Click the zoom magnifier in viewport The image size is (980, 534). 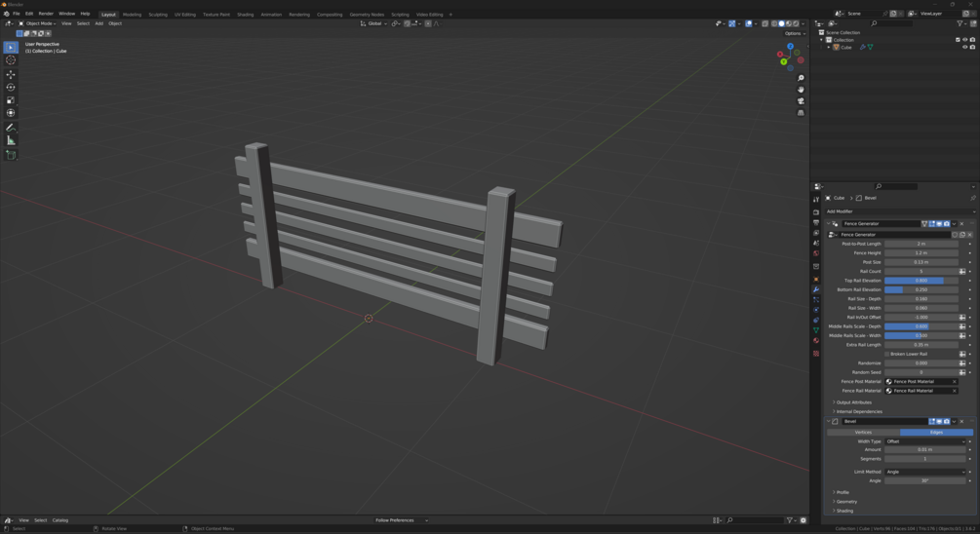click(801, 78)
